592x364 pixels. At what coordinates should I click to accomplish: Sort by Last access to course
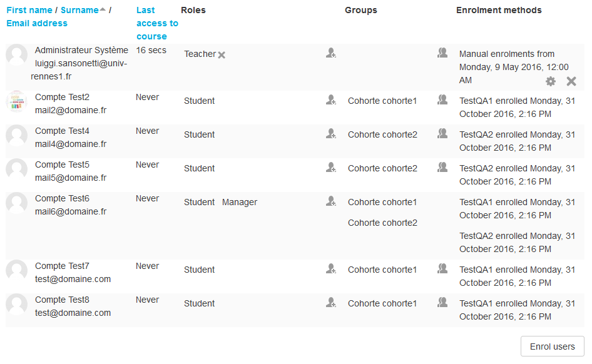[157, 23]
